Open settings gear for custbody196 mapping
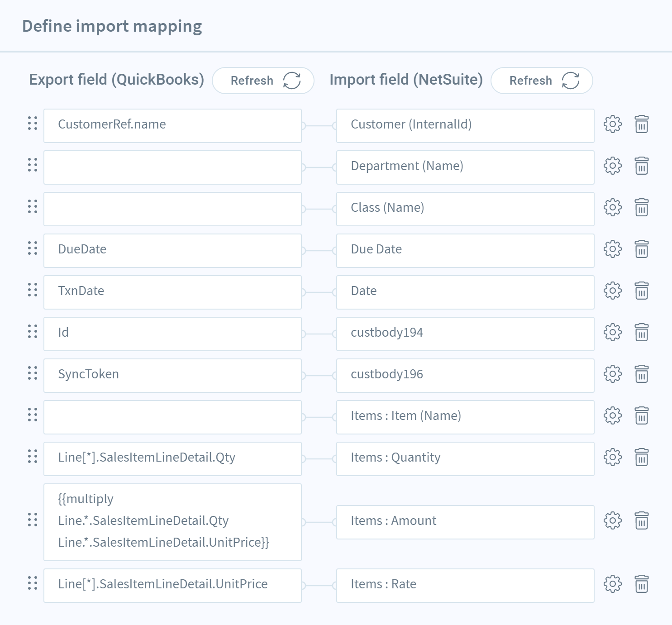The image size is (672, 625). [613, 374]
